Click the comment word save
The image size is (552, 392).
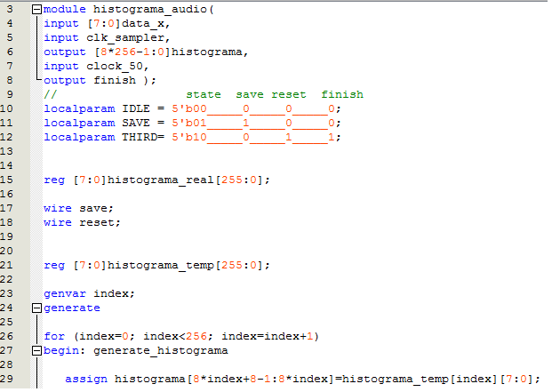(250, 94)
